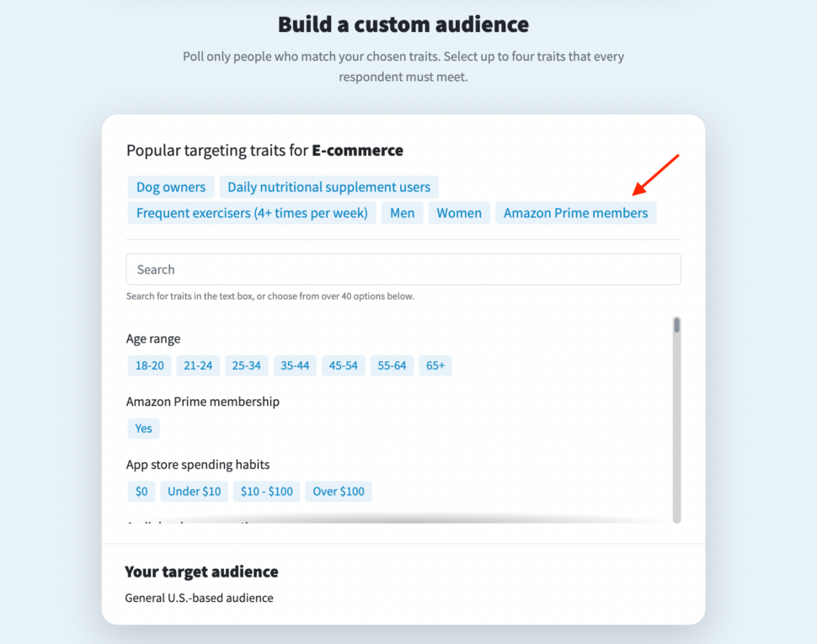Image resolution: width=817 pixels, height=644 pixels.
Task: Choose $0 app store spending
Action: tap(142, 491)
